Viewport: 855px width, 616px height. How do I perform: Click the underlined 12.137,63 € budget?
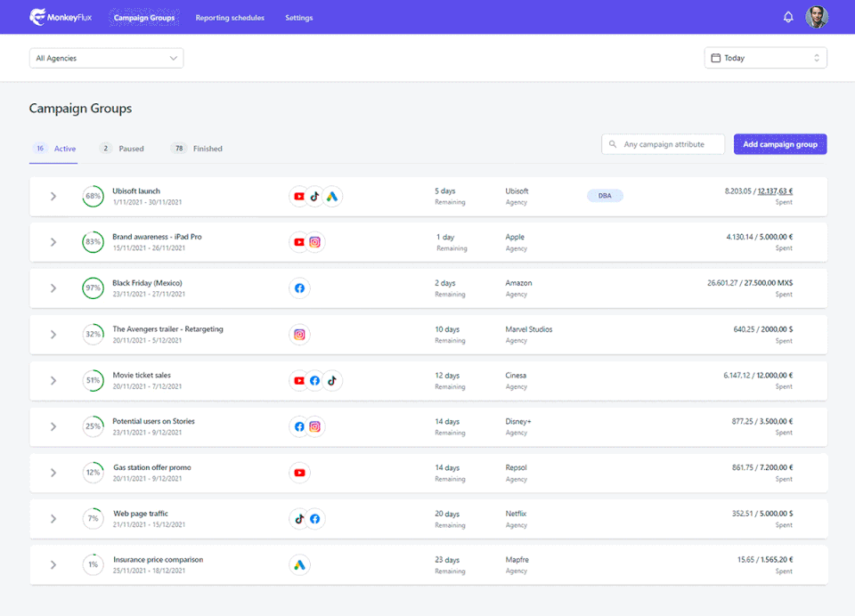[775, 191]
